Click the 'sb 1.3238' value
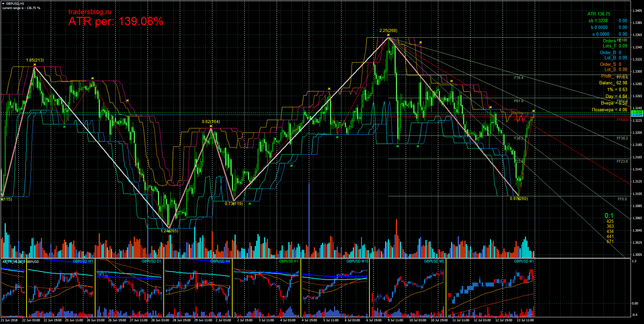The height and width of the screenshot is (324, 644). pyautogui.click(x=598, y=21)
